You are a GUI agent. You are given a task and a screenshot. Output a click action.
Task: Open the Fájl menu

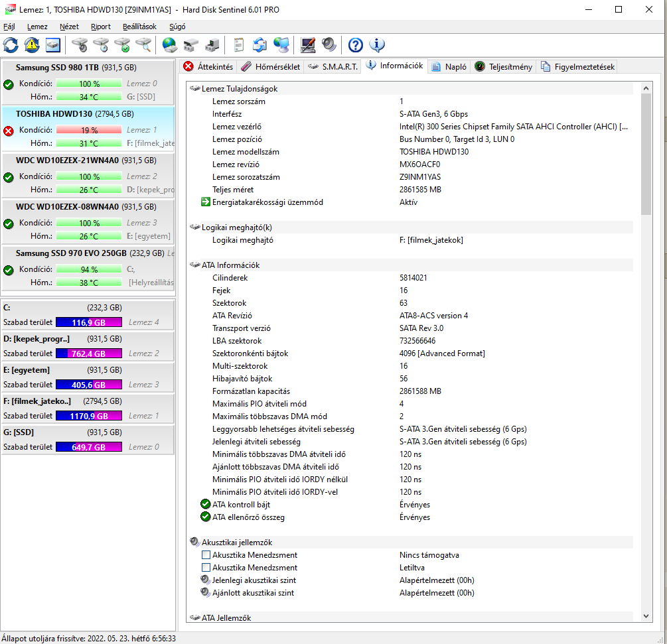point(9,27)
